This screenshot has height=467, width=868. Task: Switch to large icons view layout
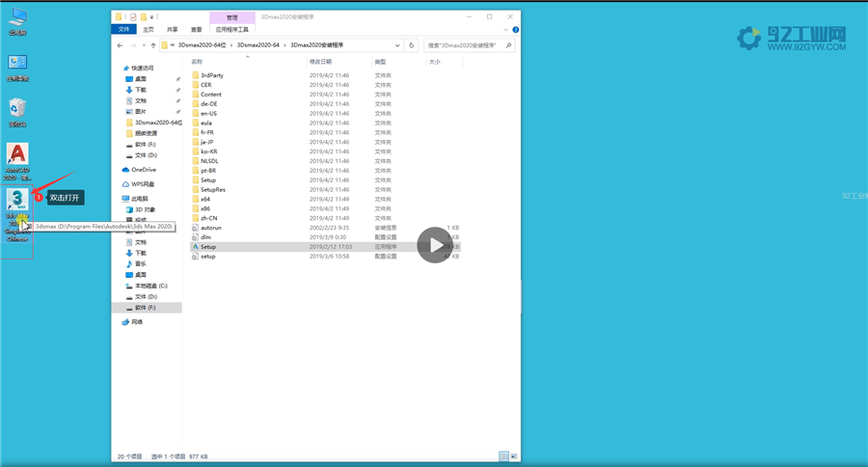pyautogui.click(x=514, y=456)
